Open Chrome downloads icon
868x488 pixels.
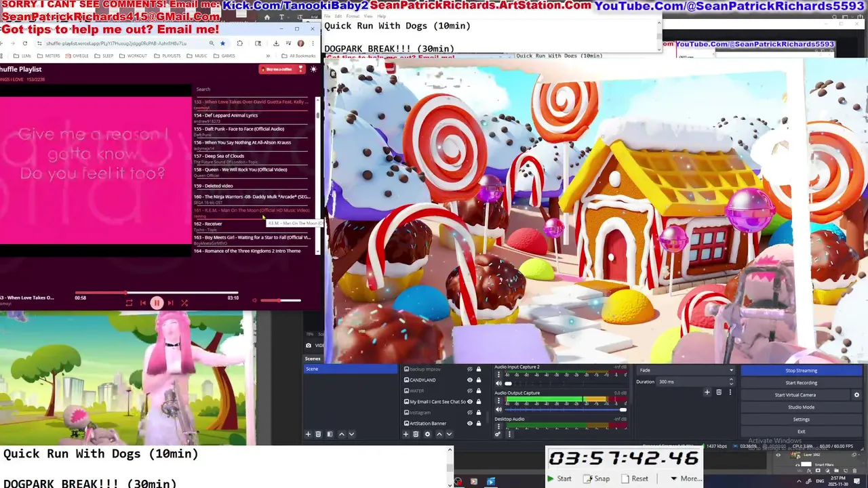point(276,43)
